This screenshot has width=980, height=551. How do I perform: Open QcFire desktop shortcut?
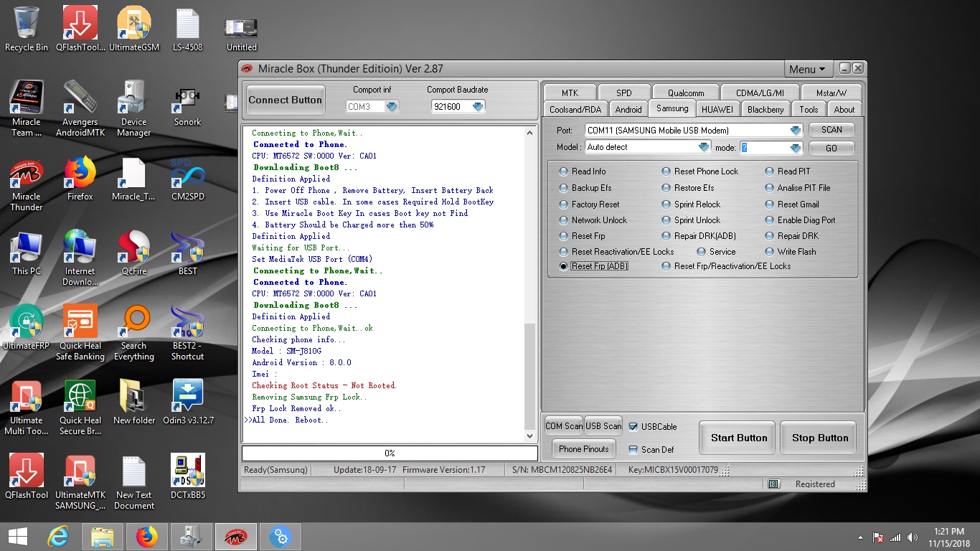(x=134, y=253)
